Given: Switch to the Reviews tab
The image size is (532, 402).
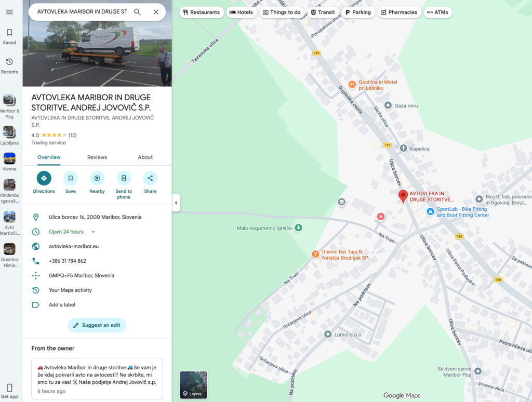Looking at the screenshot, I should tap(97, 157).
